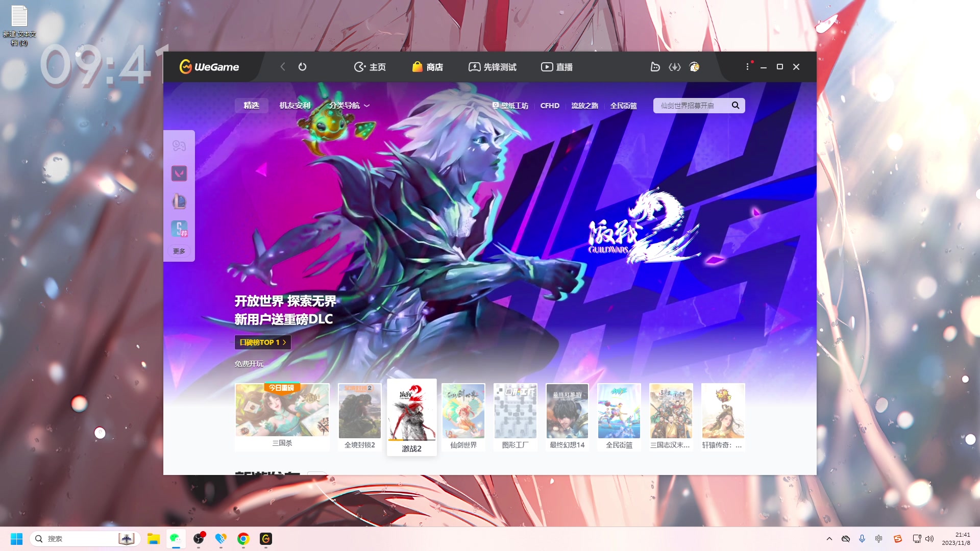Open the clock and date display
980x551 pixels.
(x=956, y=539)
